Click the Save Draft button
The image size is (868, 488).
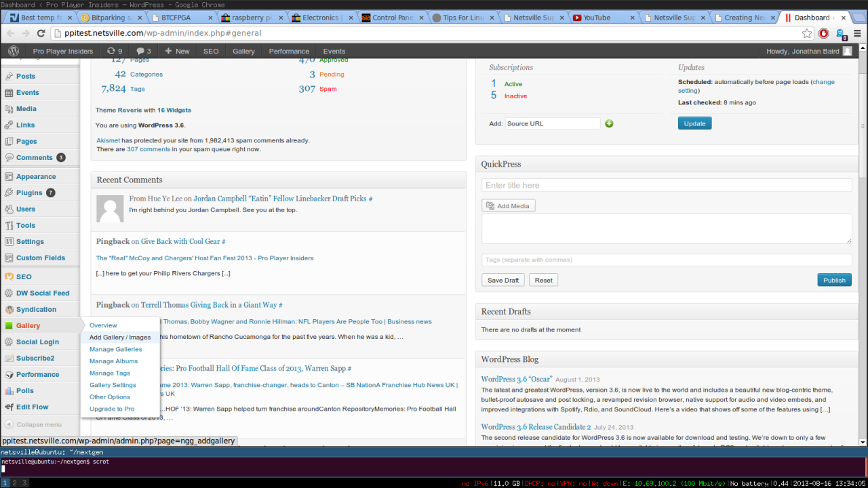[x=503, y=280]
